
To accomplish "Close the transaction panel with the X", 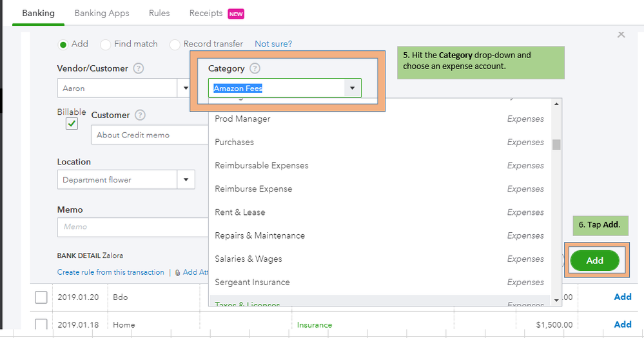I will point(621,35).
